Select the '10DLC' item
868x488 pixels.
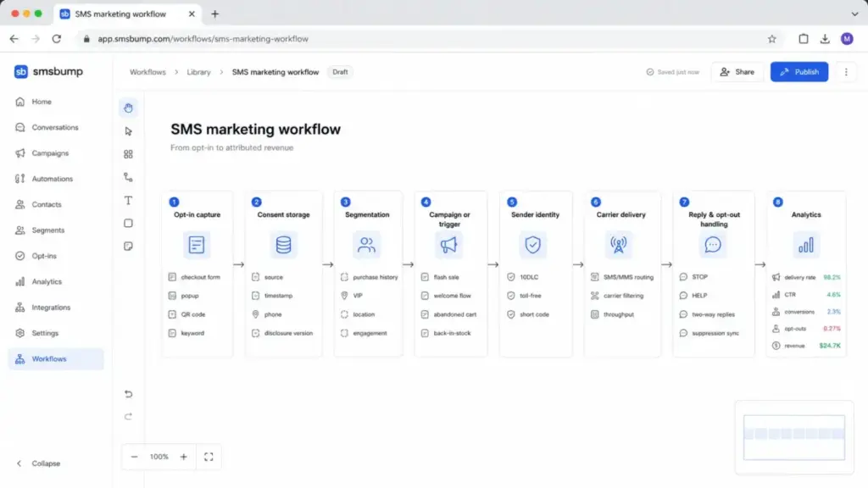click(523, 277)
